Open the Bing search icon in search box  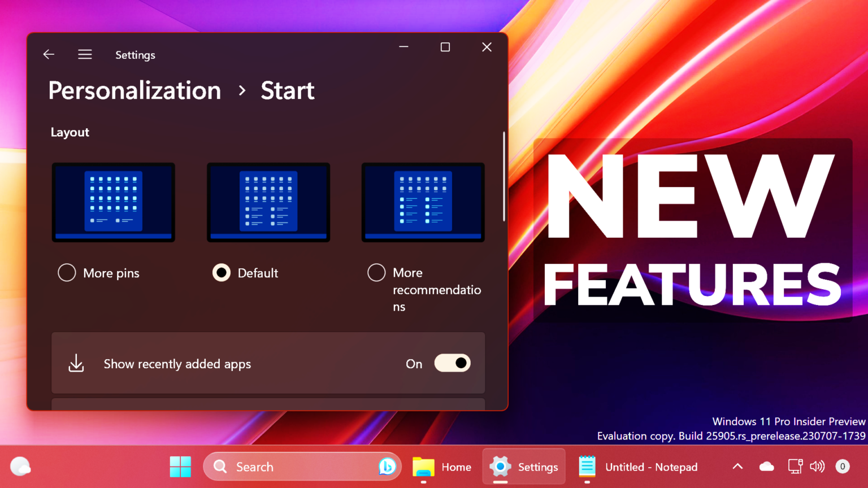pos(388,467)
